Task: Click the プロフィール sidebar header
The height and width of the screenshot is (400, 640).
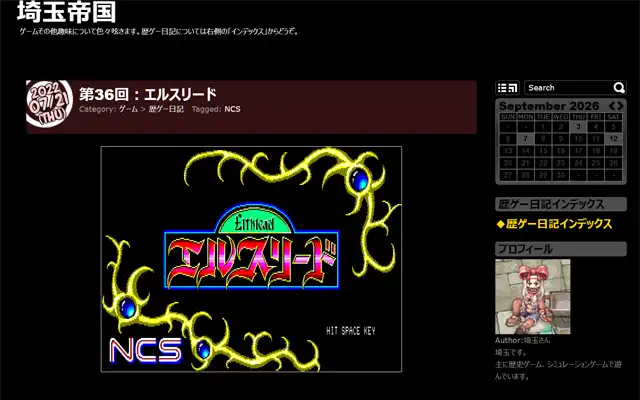Action: pos(561,249)
